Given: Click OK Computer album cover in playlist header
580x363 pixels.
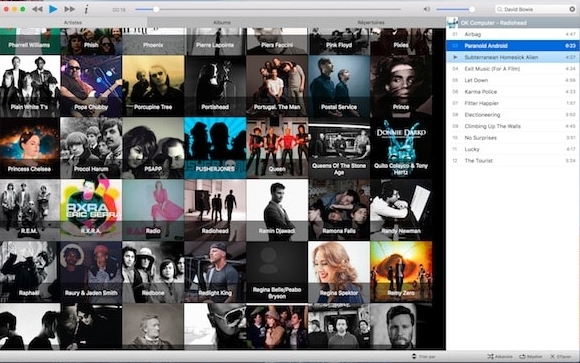Looking at the screenshot, I should (452, 23).
